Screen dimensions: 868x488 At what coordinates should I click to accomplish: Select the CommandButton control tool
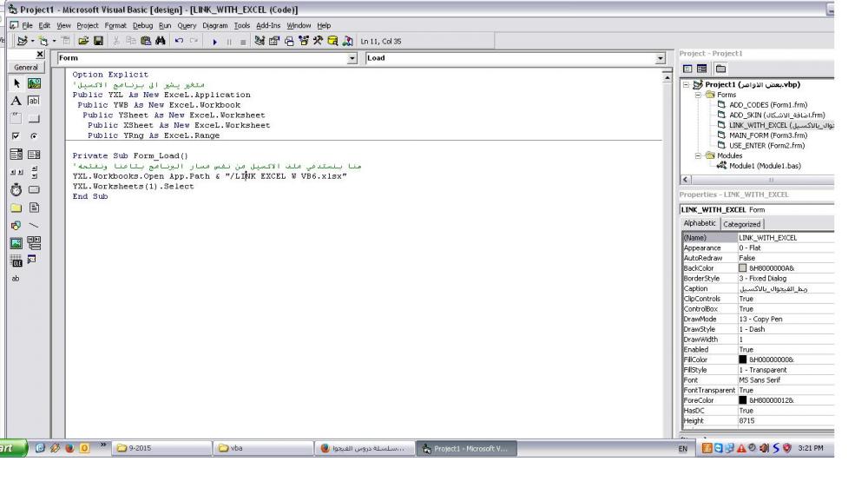[x=34, y=119]
